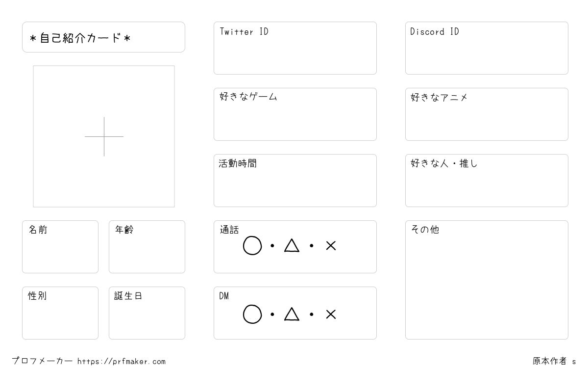588x368 pixels.
Task: Select the 性別 box
Action: (x=60, y=313)
